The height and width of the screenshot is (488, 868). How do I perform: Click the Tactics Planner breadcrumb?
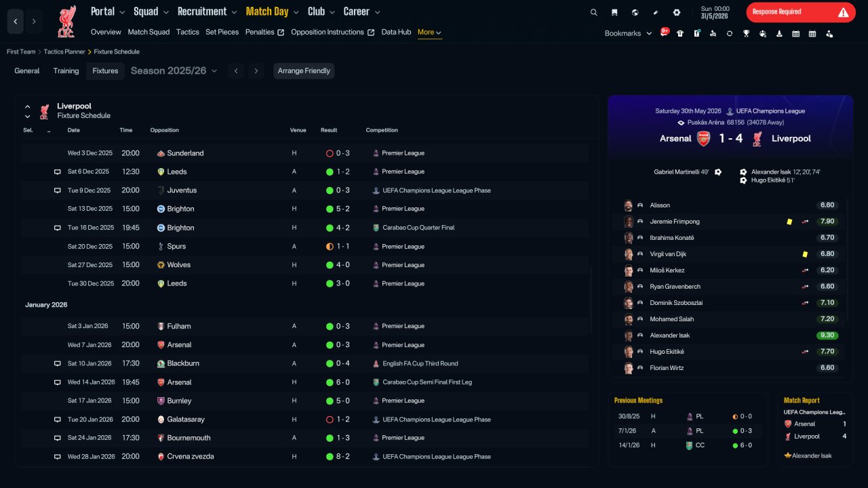coord(64,52)
